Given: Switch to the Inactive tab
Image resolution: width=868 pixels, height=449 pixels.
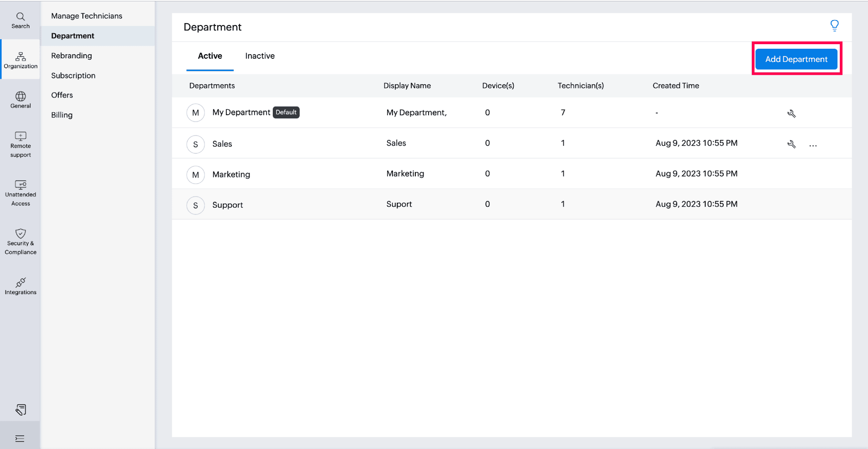Looking at the screenshot, I should [260, 56].
